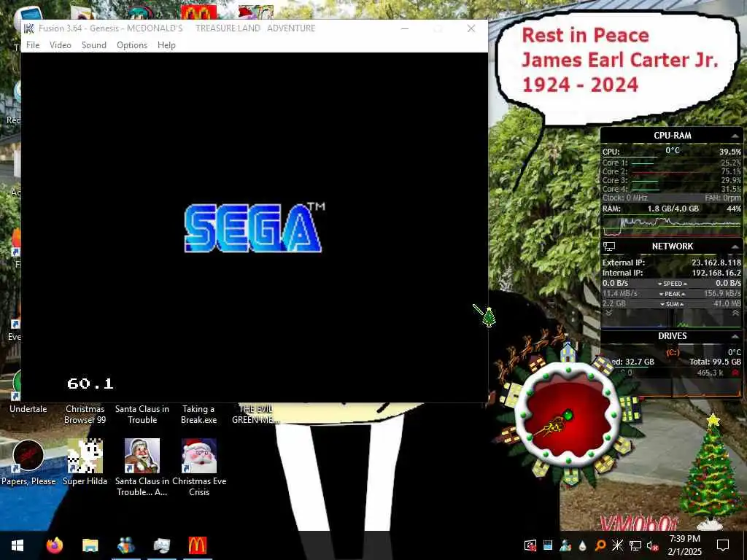Image resolution: width=747 pixels, height=560 pixels.
Task: Click the flag alert tray icon
Action: (x=530, y=545)
